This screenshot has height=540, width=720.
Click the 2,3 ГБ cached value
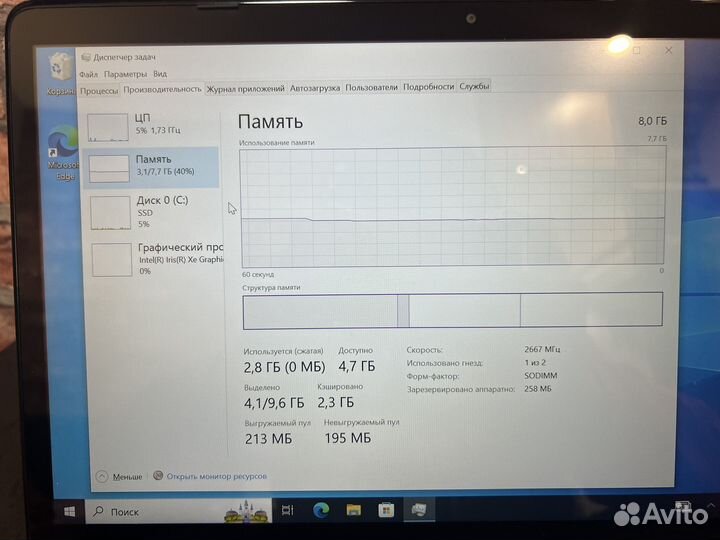pos(336,403)
